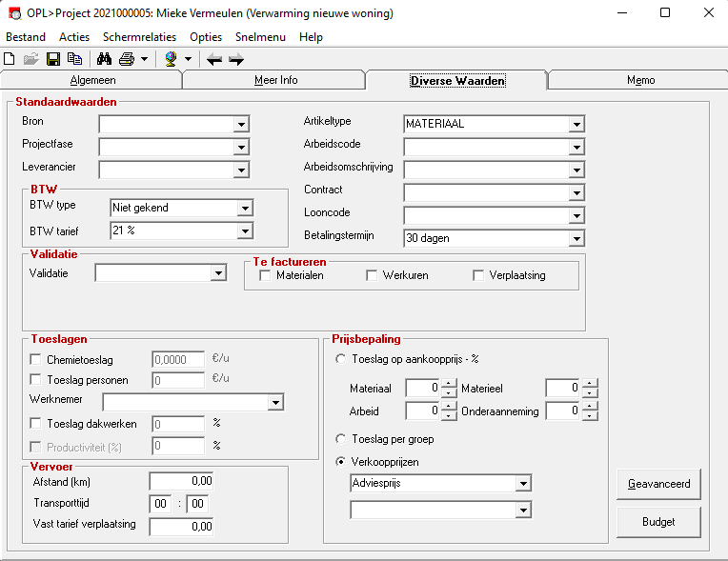Open the Artikeltype dropdown list
The image size is (728, 561).
[x=576, y=125]
